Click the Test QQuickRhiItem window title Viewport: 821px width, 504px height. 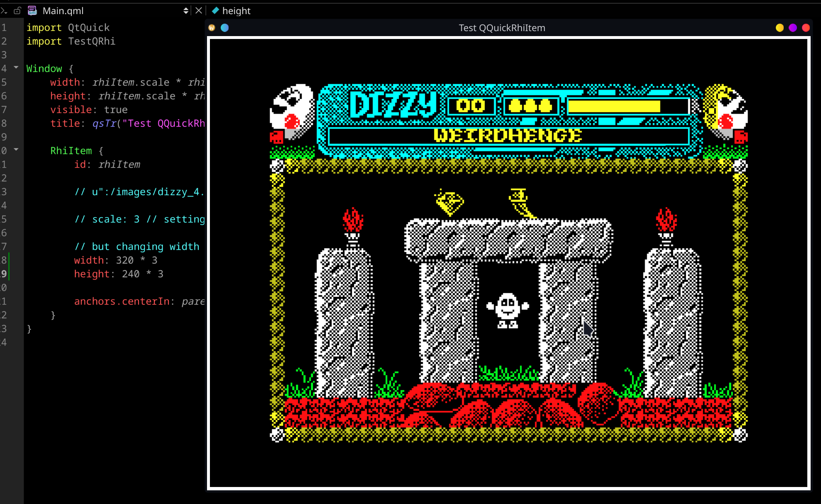pos(502,28)
